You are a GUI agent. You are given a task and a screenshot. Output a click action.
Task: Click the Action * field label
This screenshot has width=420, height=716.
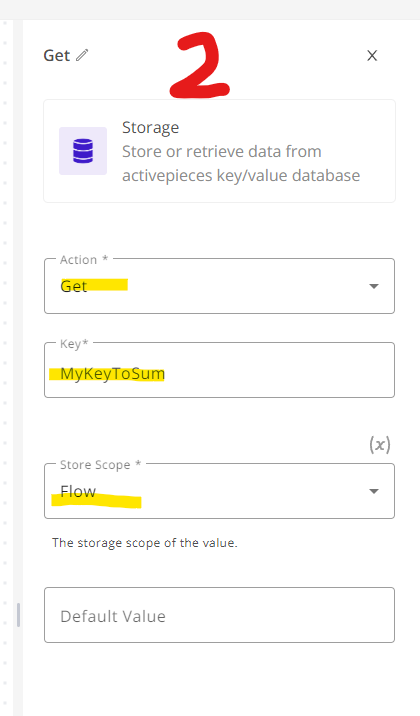click(84, 260)
